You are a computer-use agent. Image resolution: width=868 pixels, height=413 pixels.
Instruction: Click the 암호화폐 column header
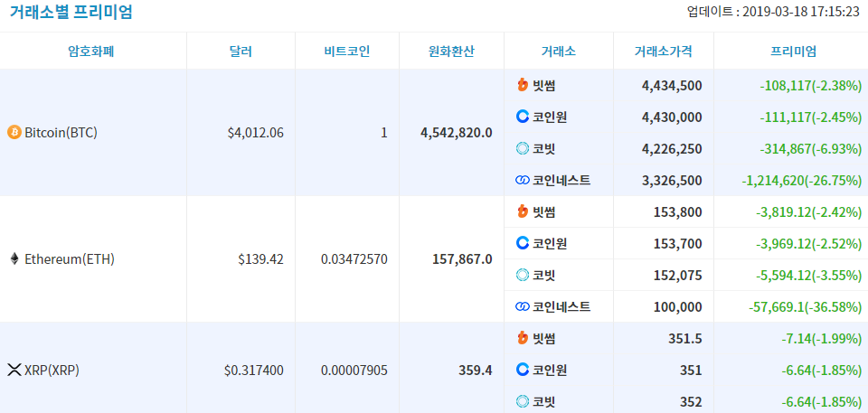click(x=90, y=52)
